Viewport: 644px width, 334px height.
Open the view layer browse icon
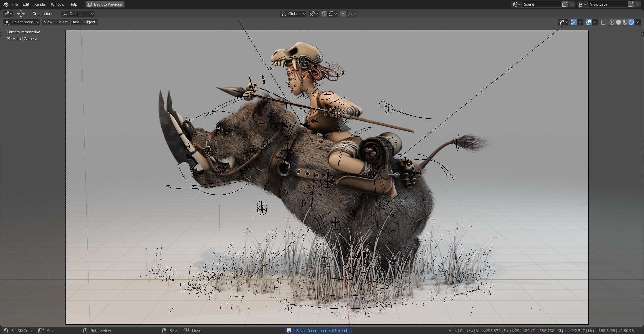tap(582, 4)
